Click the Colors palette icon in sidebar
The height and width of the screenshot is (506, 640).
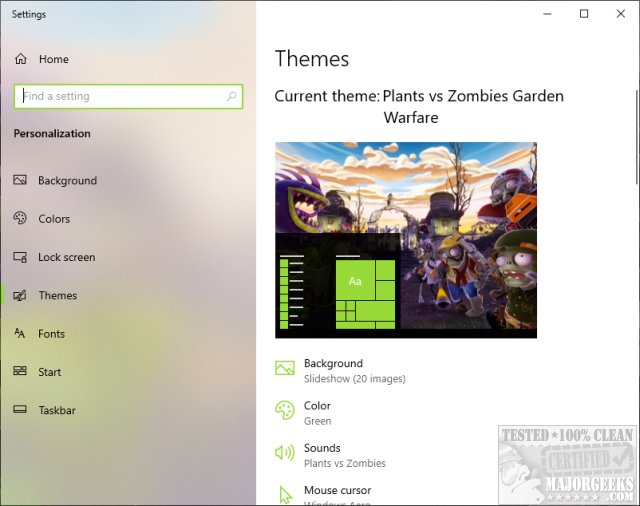[x=20, y=218]
